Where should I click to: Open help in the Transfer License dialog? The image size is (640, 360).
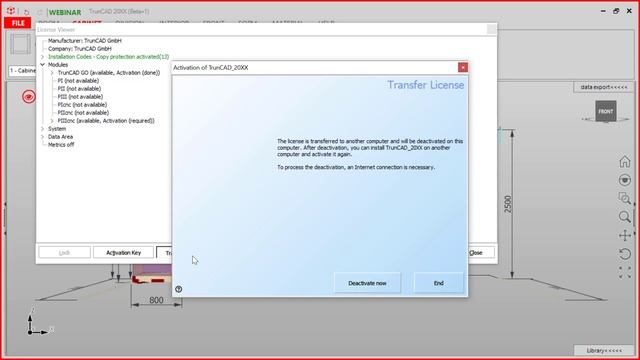coord(178,289)
